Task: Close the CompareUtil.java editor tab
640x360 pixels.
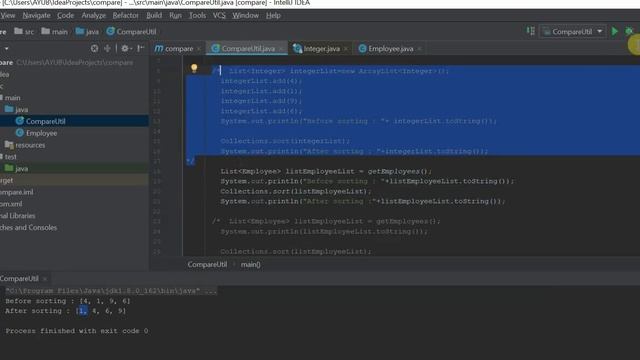Action: 281,49
